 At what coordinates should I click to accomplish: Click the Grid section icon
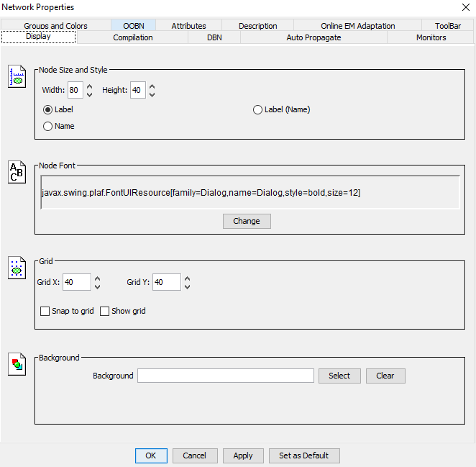pos(17,268)
